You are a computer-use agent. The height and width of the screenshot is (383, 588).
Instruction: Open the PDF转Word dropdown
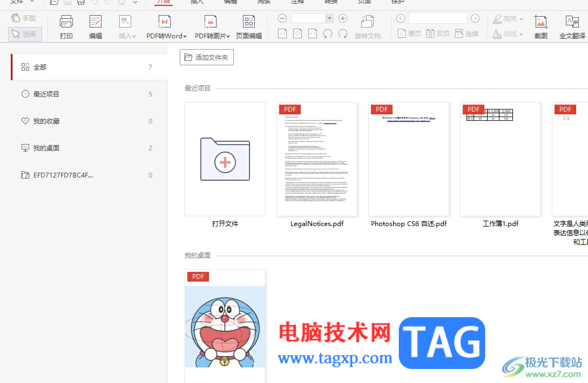pyautogui.click(x=166, y=28)
